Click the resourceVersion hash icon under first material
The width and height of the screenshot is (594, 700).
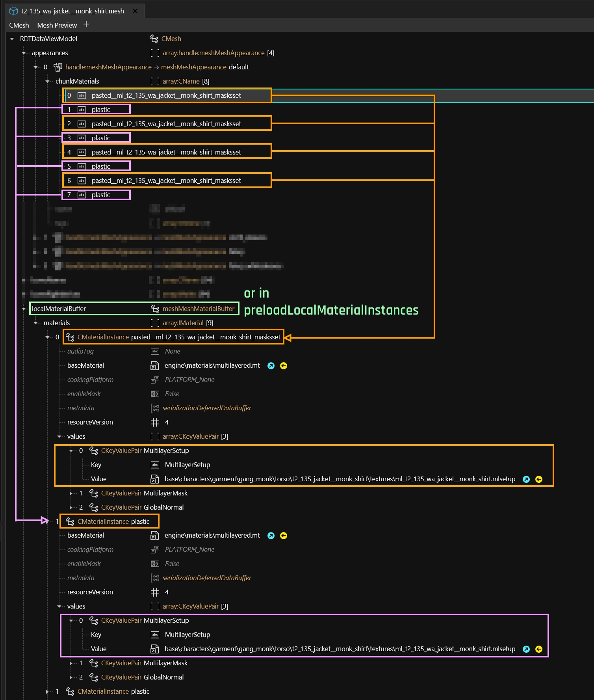tap(155, 423)
